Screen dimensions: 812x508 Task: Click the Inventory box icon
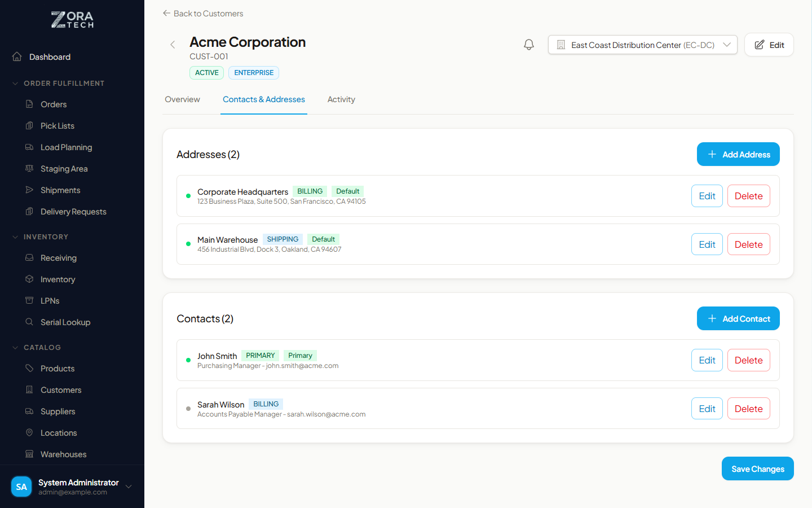(x=29, y=279)
